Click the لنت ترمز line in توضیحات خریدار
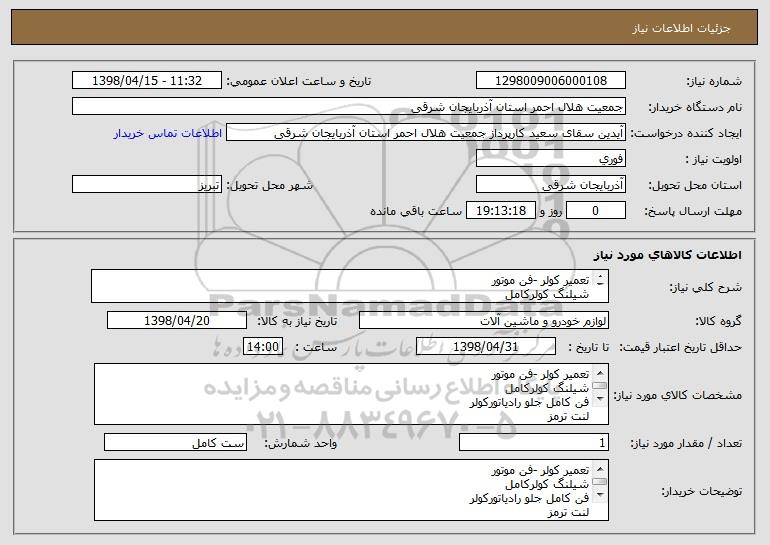 tap(568, 513)
